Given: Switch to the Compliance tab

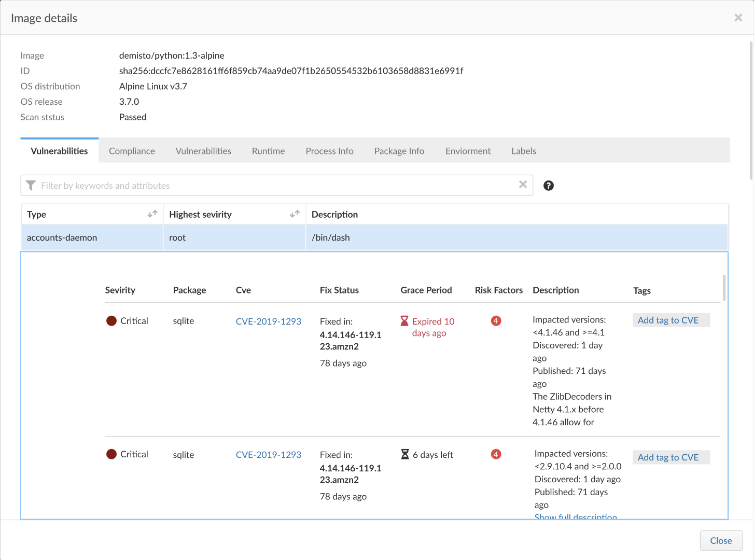Looking at the screenshot, I should tap(132, 151).
